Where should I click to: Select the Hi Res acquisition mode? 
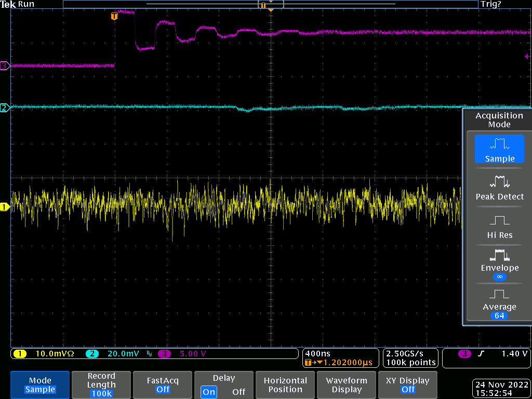coord(499,226)
